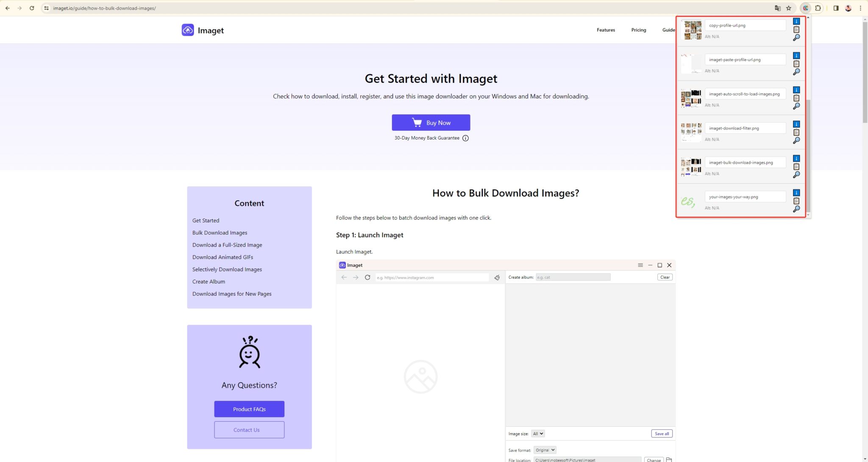Screen dimensions: 868x462
Task: Toggle the bookmark star in the address bar
Action: (x=789, y=8)
